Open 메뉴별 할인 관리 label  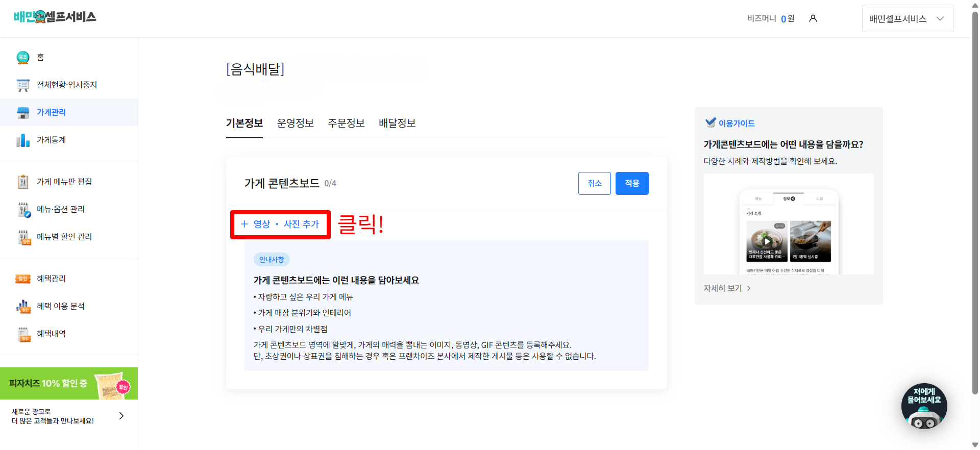tap(64, 237)
